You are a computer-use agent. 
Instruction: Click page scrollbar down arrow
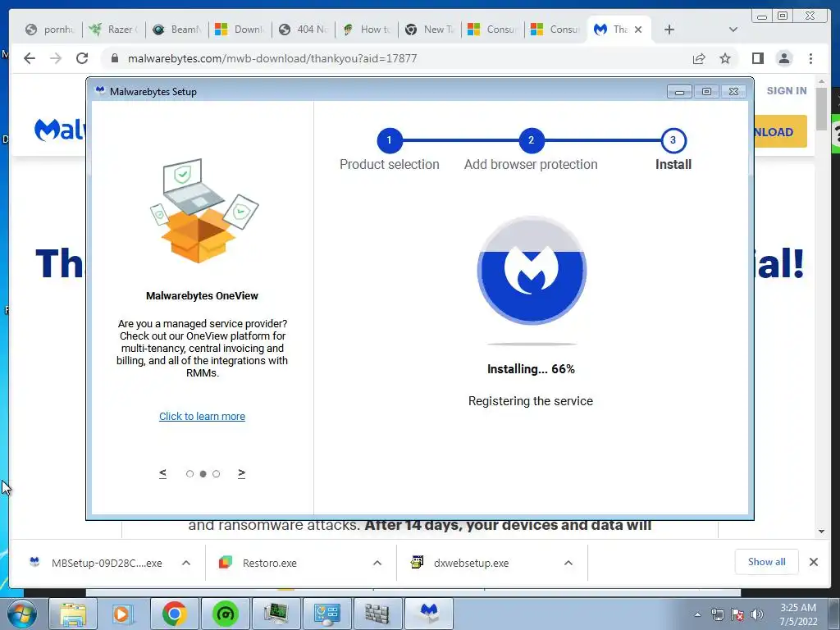(x=822, y=532)
